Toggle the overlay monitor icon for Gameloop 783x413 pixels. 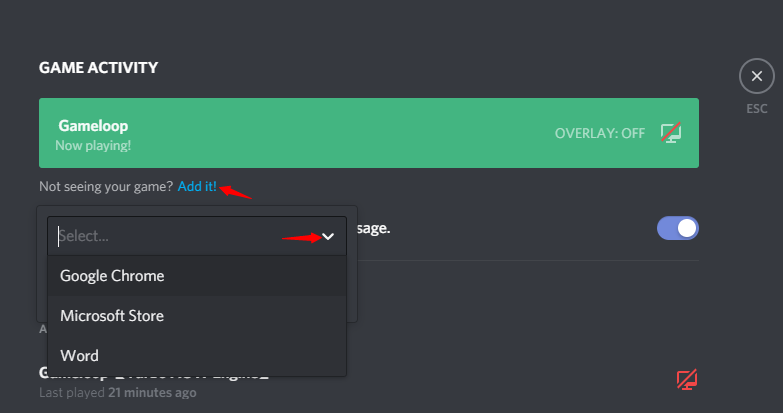(671, 133)
